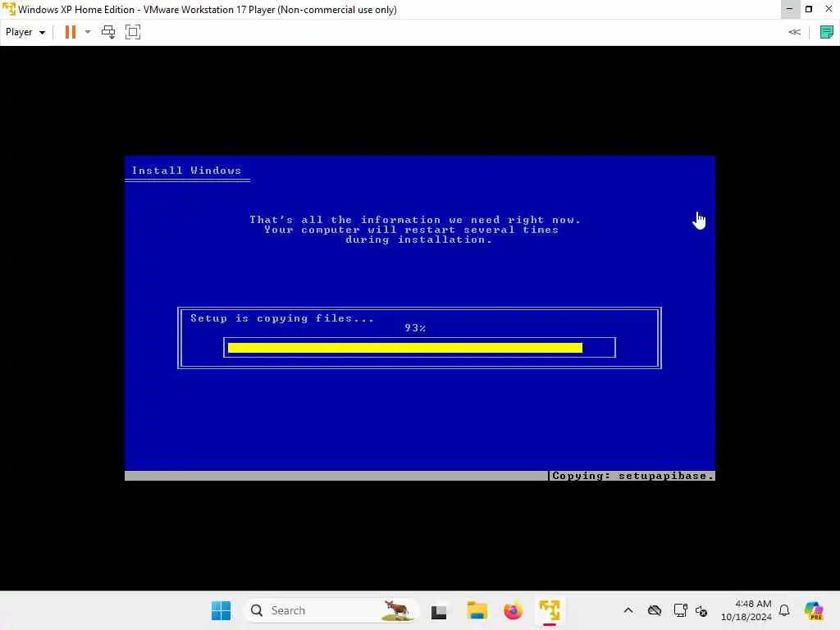Open Task View from the taskbar
The height and width of the screenshot is (630, 840).
pyautogui.click(x=439, y=611)
